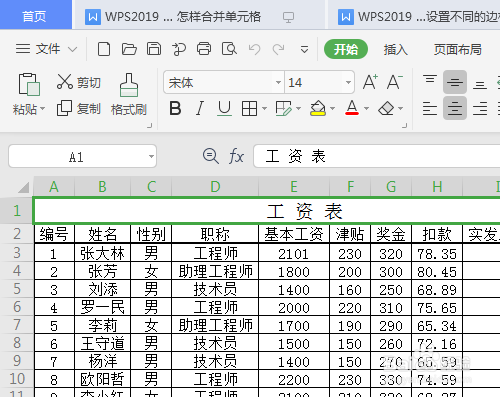Expand the eraser clear dropdown arrow
Image resolution: width=500 pixels, height=397 pixels.
click(x=400, y=109)
